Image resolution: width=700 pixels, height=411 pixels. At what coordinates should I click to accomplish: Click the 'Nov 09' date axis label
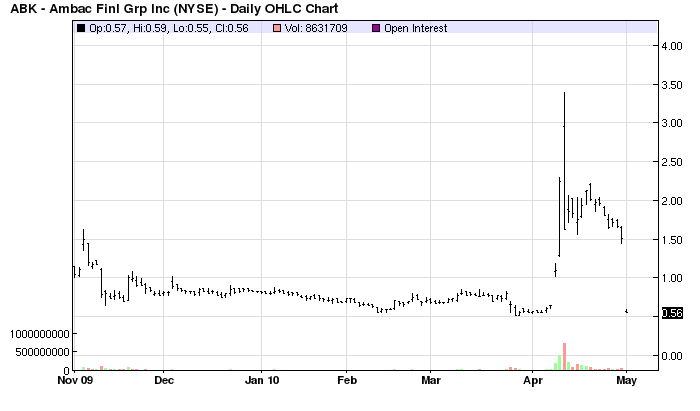coord(75,380)
